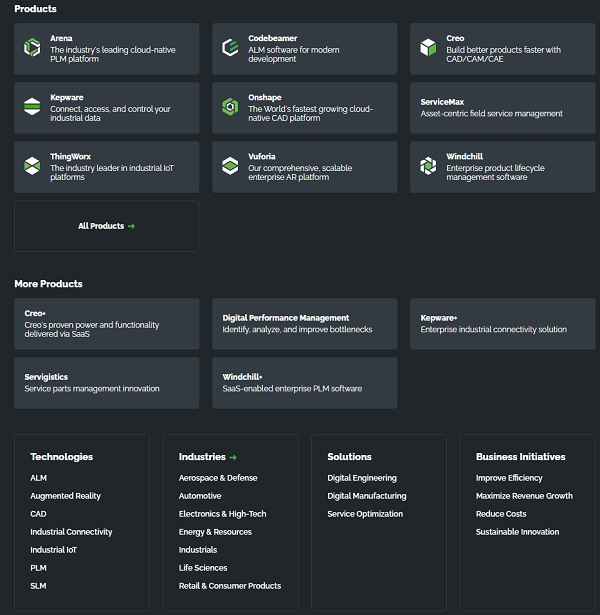
Task: Open the Servigistics card
Action: [x=107, y=383]
